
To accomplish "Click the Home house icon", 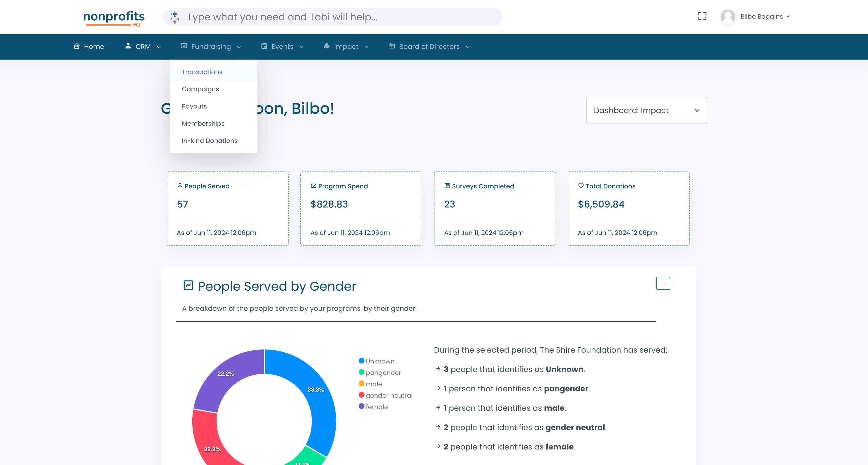I will coord(77,46).
